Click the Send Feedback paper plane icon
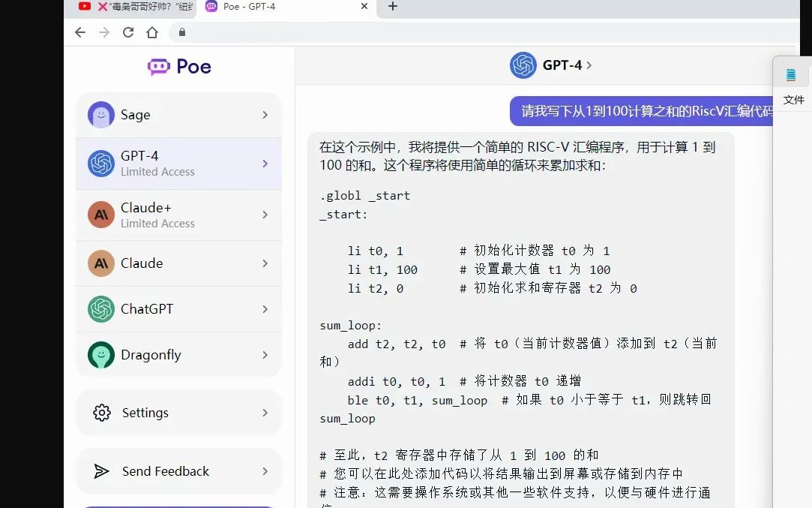The height and width of the screenshot is (508, 812). tap(101, 471)
